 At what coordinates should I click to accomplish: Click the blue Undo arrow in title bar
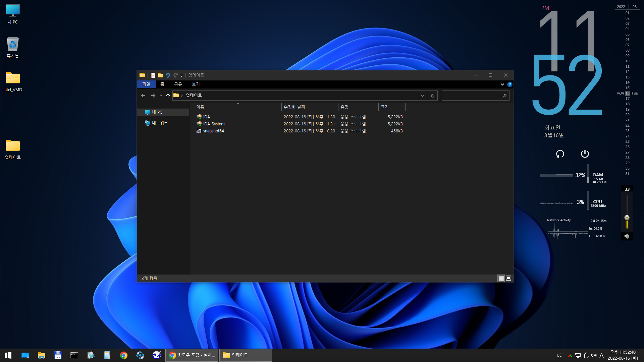click(x=168, y=75)
